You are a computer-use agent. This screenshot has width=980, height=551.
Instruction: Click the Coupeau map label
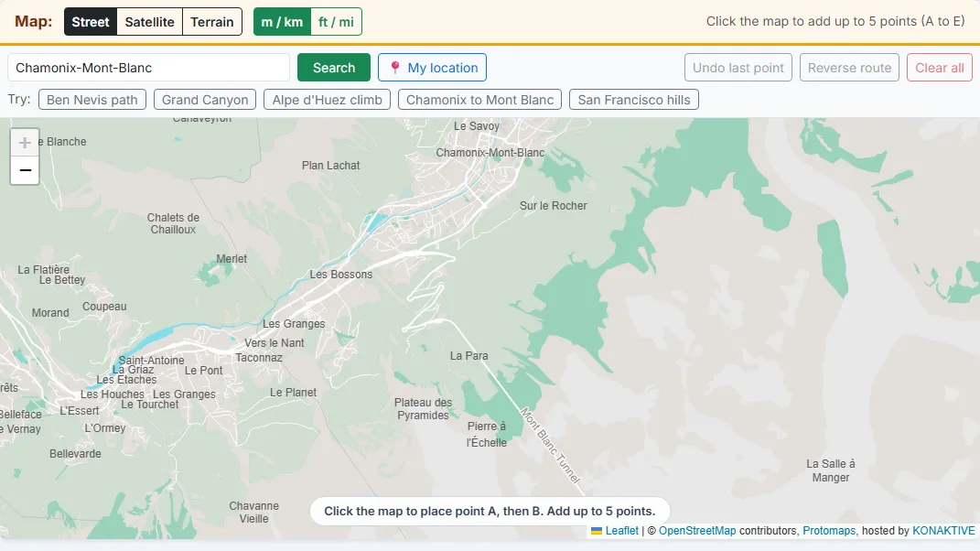click(x=104, y=307)
